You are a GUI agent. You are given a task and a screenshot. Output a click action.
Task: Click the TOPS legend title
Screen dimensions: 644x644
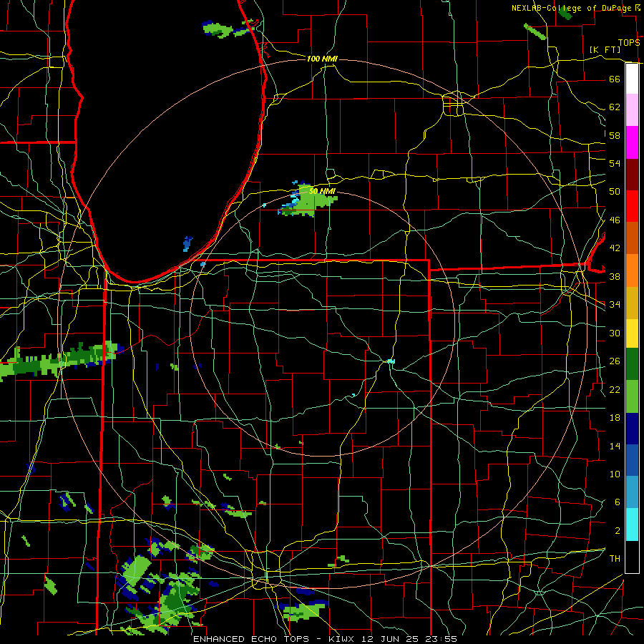629,42
